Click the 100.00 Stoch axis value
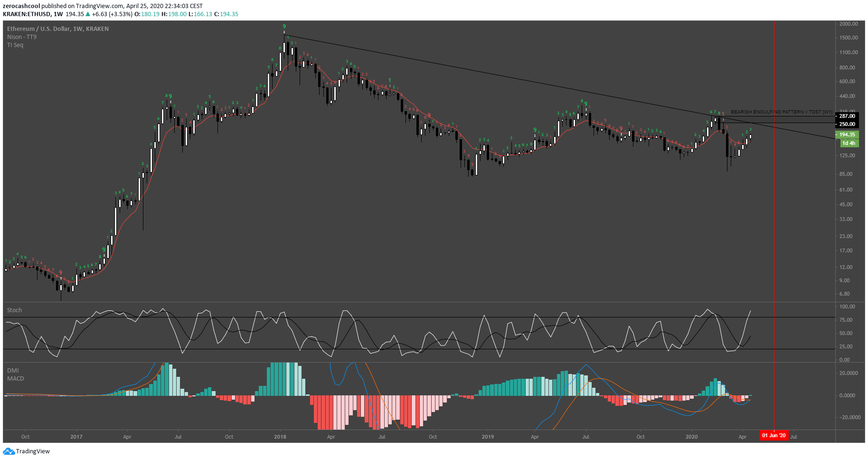Viewport: 868px width, 460px height. 847,307
